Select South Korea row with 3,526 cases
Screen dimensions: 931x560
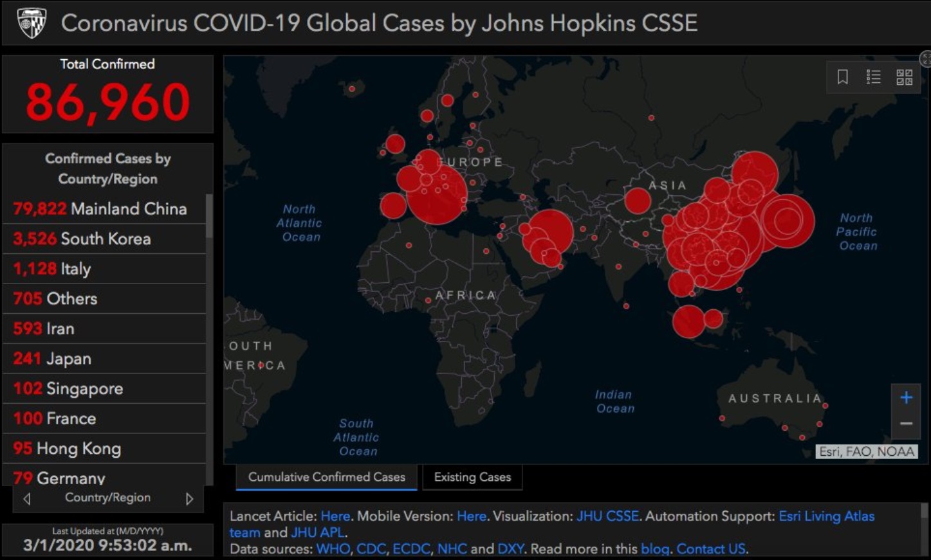(104, 239)
